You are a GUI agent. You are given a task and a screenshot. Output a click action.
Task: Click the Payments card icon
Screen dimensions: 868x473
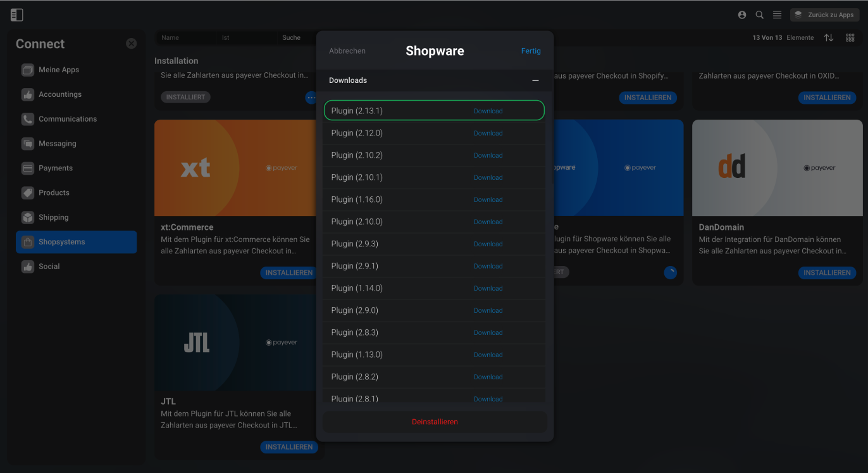(x=27, y=168)
